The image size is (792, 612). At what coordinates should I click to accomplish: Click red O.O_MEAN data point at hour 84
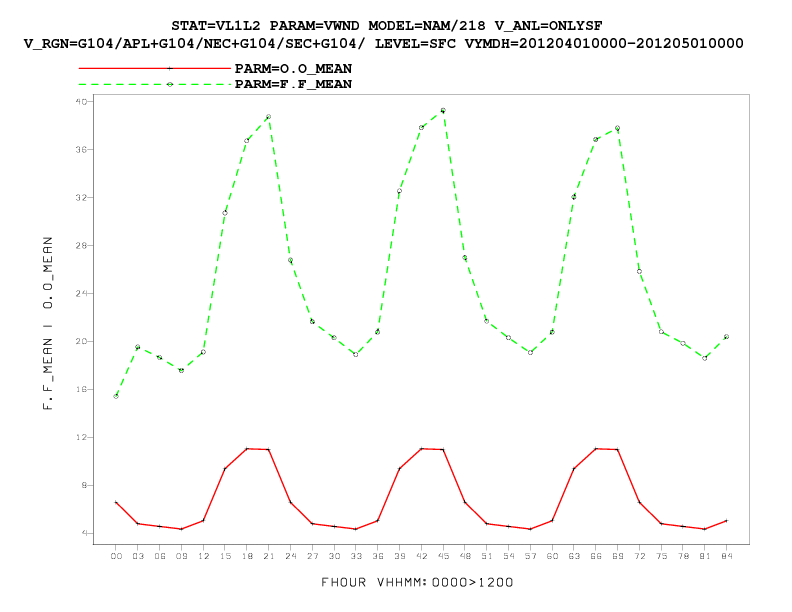[x=726, y=521]
